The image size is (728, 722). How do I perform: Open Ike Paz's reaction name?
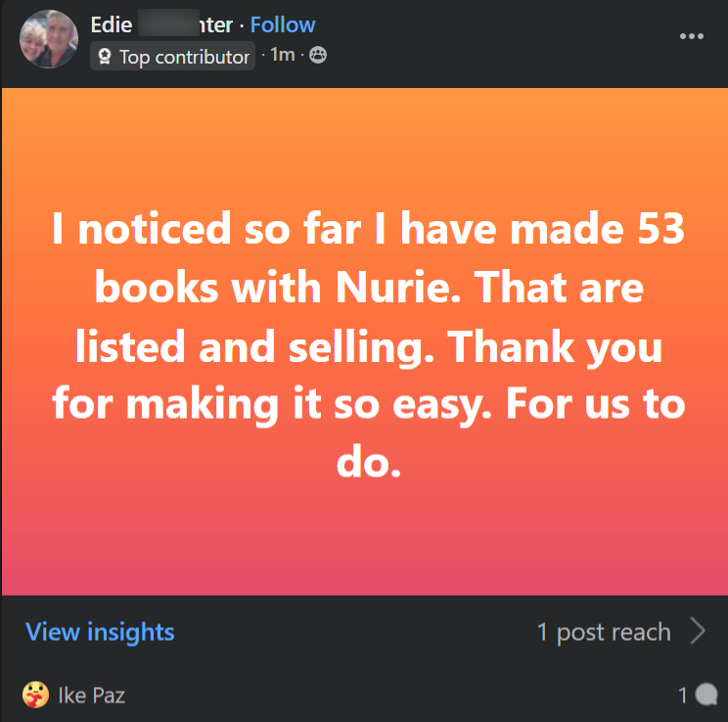[x=92, y=697]
